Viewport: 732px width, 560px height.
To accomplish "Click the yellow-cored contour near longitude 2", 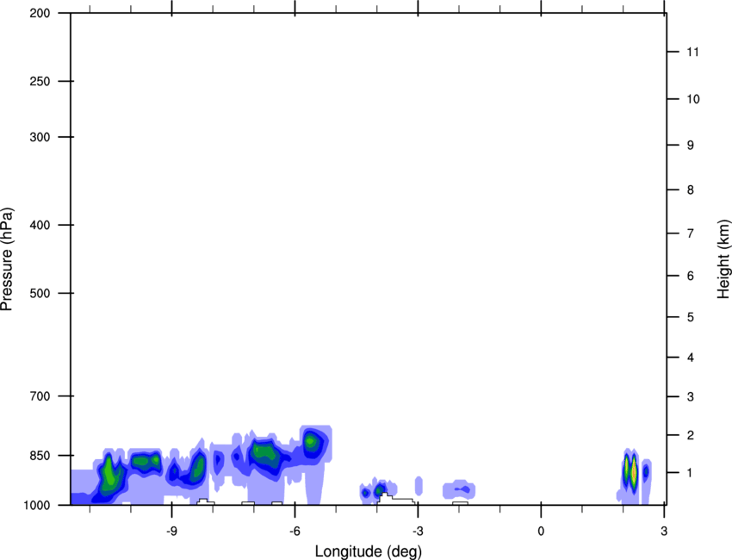I will [631, 472].
